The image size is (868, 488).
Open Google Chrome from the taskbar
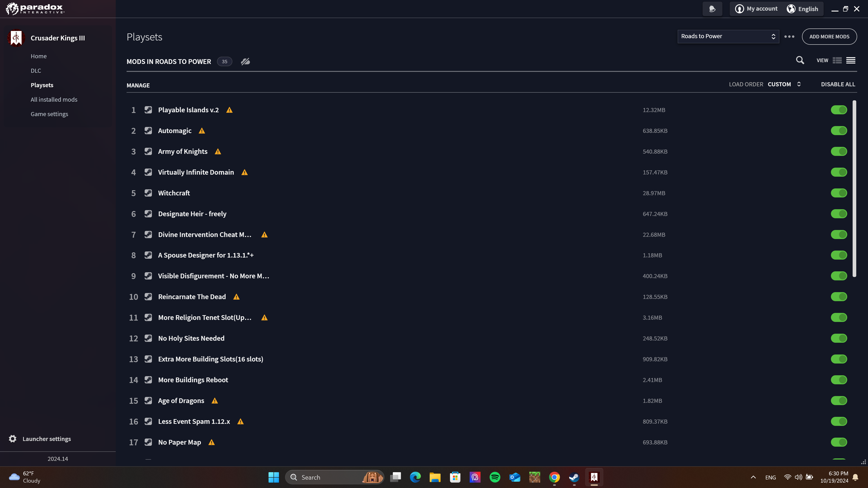coord(554,477)
